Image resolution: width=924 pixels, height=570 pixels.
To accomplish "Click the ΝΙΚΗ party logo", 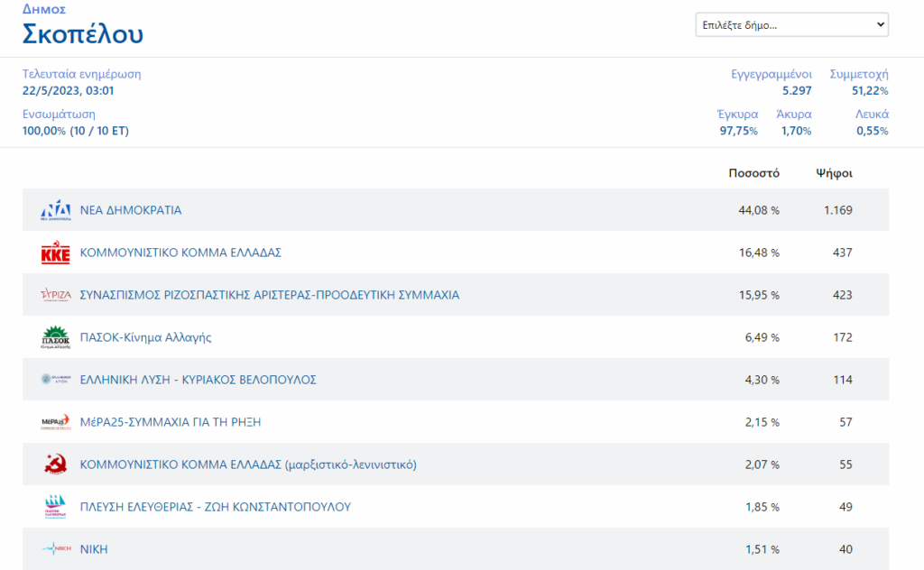I will point(55,549).
